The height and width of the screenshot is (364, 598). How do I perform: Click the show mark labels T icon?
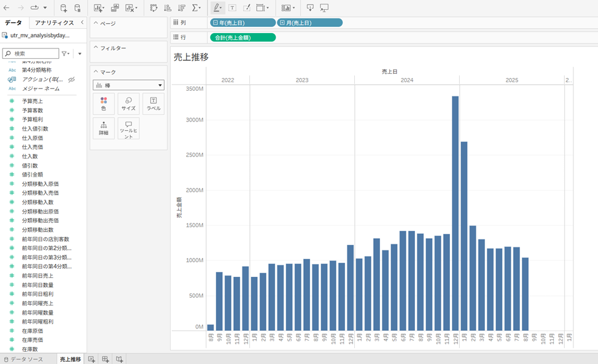pyautogui.click(x=232, y=7)
